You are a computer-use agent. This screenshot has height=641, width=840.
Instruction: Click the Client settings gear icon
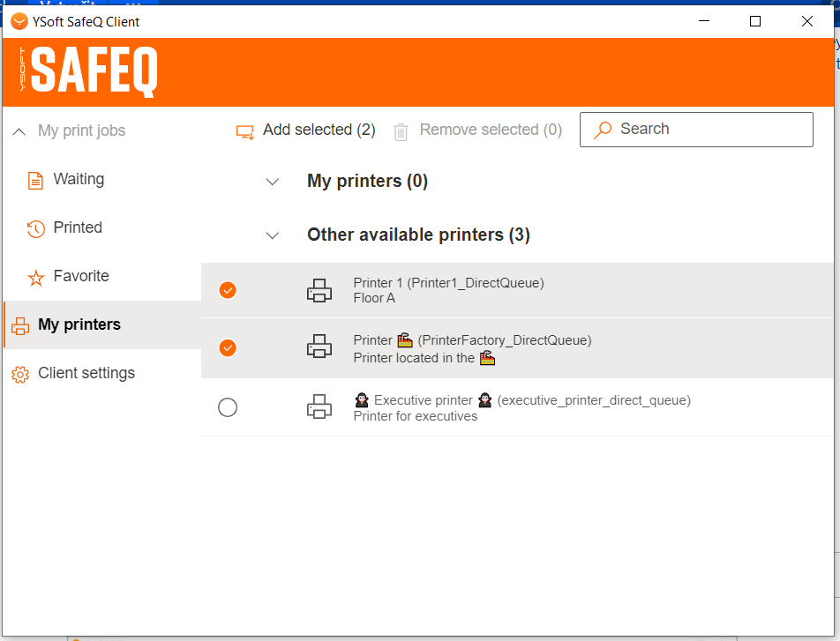tap(19, 374)
